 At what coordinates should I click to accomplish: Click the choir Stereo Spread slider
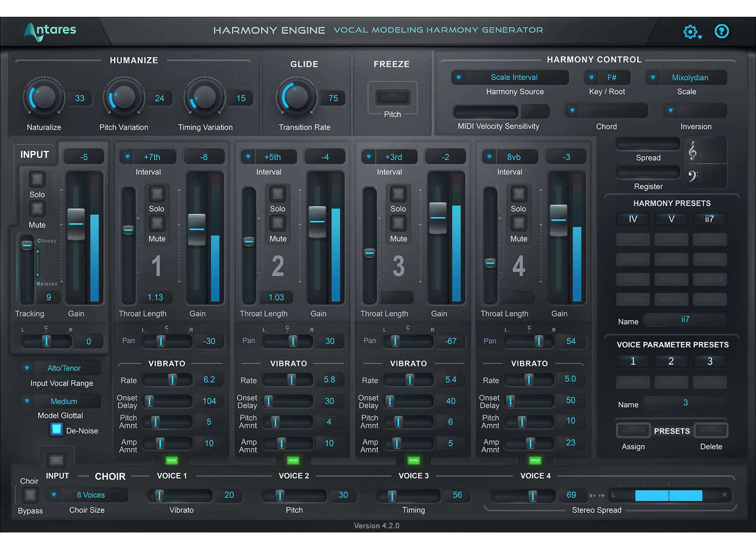coord(524,495)
